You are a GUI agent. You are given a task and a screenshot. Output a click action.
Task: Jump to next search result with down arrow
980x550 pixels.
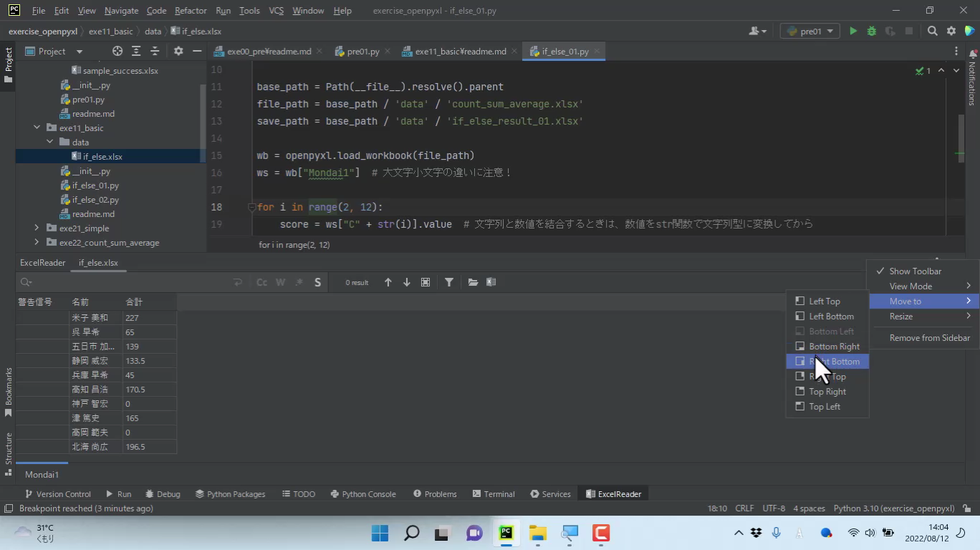tap(407, 282)
